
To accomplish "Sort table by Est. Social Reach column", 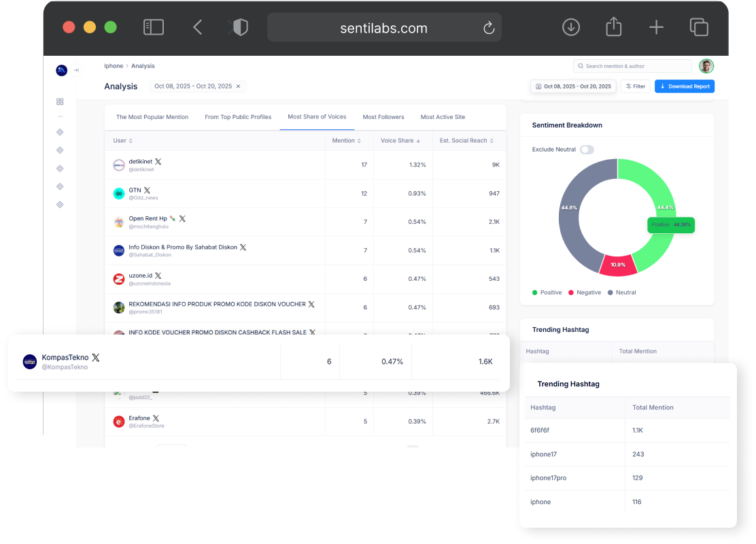I will 466,141.
